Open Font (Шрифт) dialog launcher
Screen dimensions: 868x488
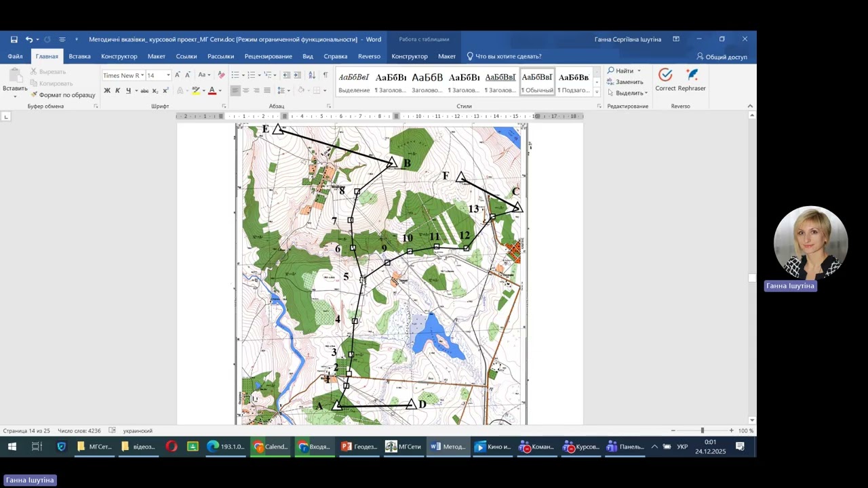pos(224,106)
